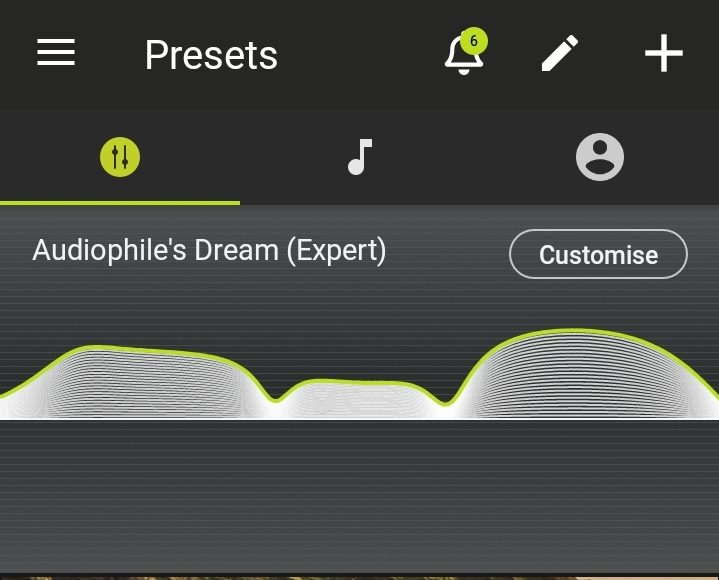The height and width of the screenshot is (580, 719).
Task: Click the image strip at bottom edge
Action: [360, 577]
